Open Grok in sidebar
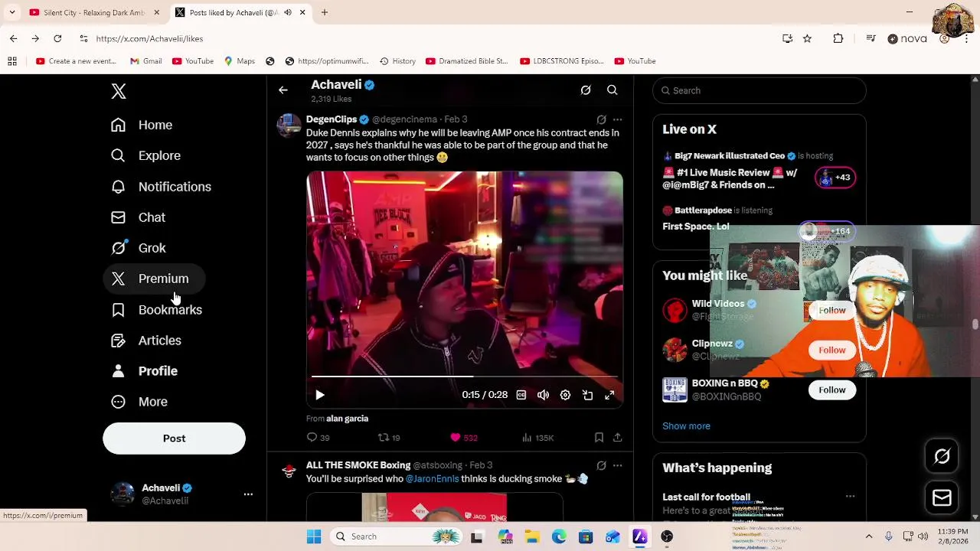980x551 pixels. pos(139,248)
